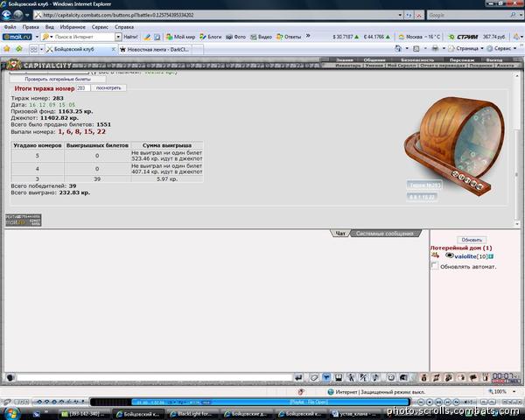Click Проверить лотерейные билеты button

(x=58, y=80)
